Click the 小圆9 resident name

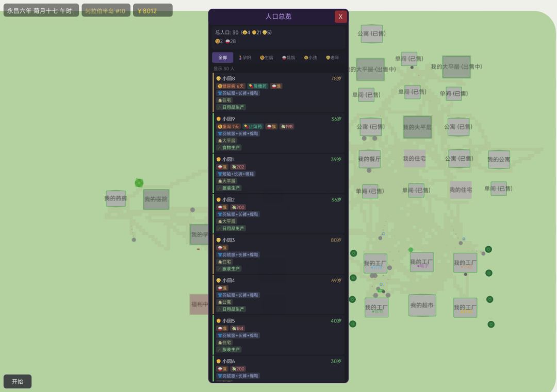point(228,119)
